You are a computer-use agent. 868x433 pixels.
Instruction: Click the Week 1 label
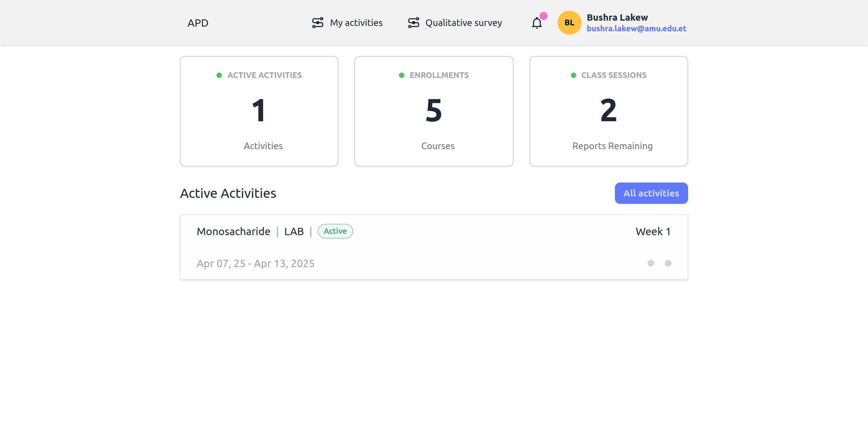[653, 231]
